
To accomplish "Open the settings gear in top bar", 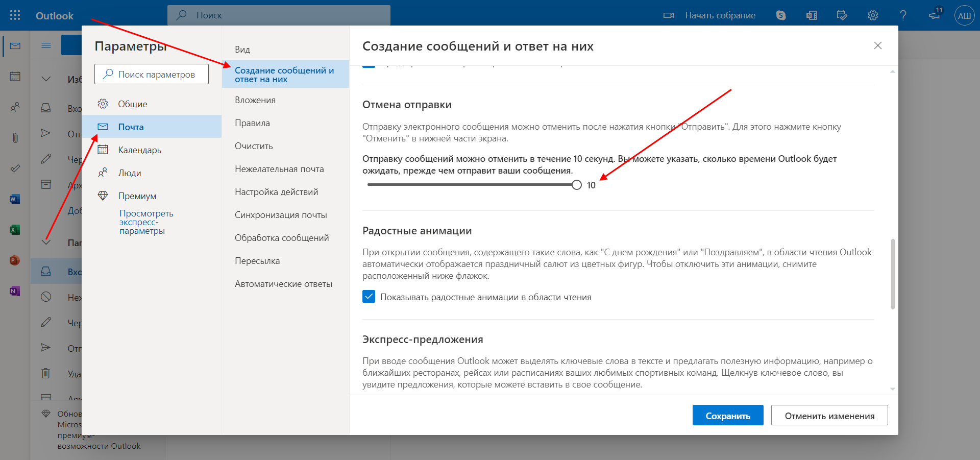I will pos(873,15).
